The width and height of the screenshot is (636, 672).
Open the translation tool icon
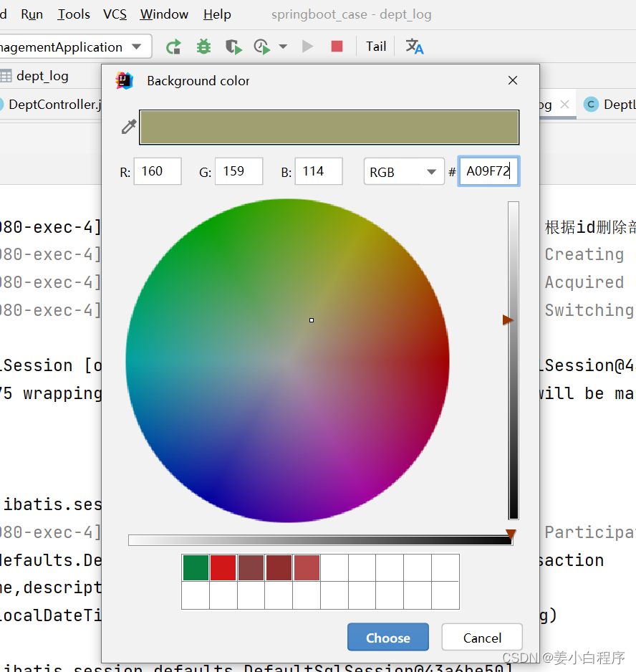click(415, 46)
